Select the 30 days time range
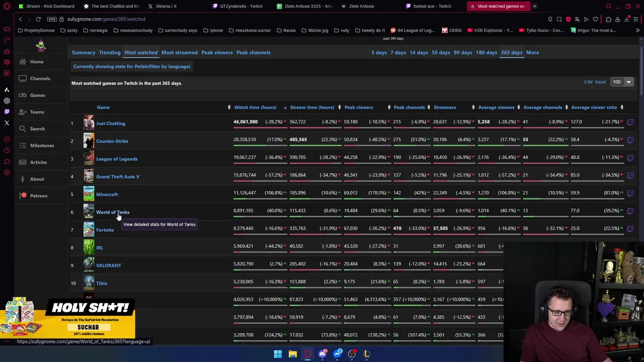Screen dimensions: 644x362 441,52
